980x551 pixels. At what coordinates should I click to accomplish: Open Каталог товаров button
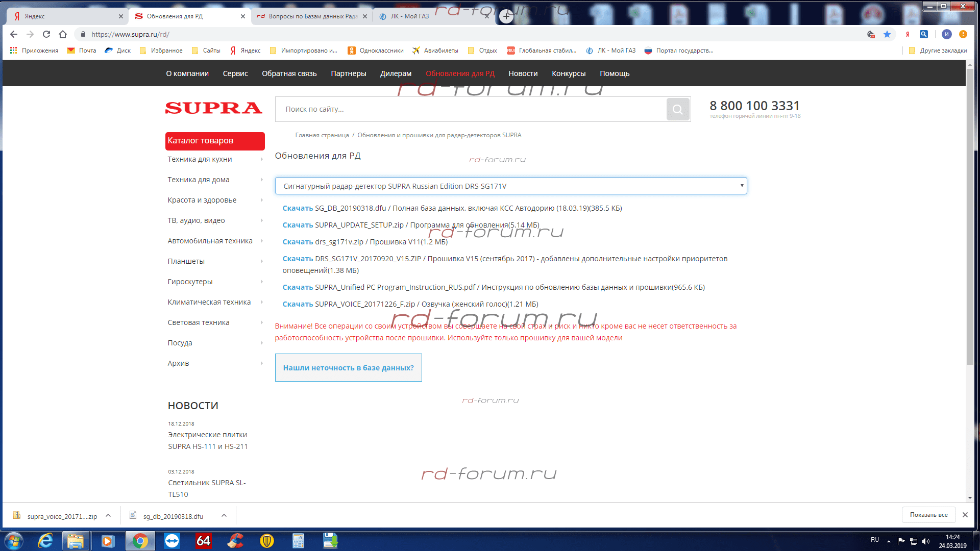pyautogui.click(x=215, y=141)
